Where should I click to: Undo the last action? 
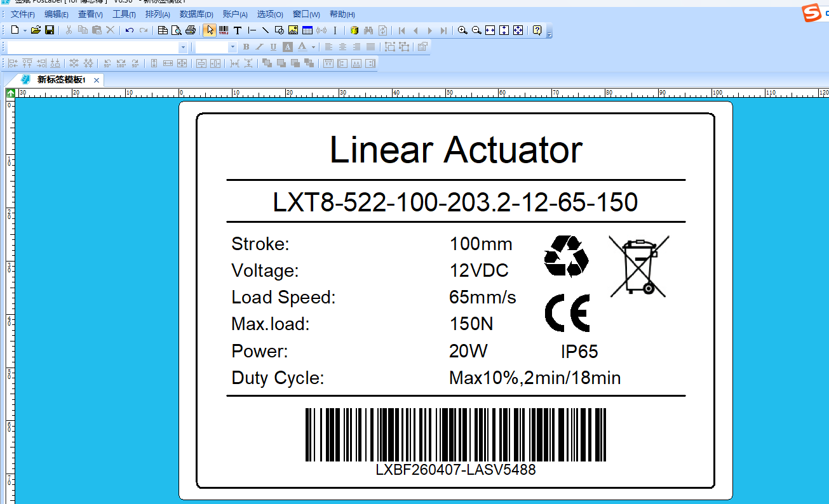click(x=130, y=30)
